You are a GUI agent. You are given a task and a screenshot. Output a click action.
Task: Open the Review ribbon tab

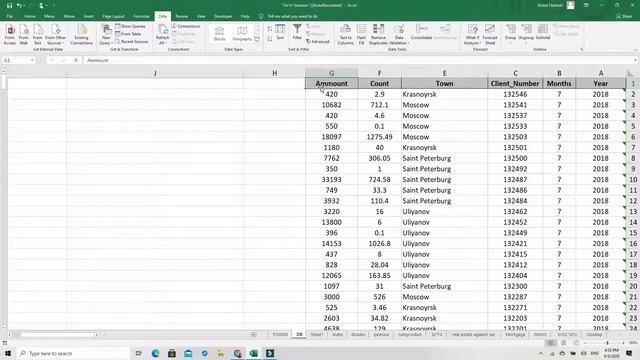click(x=182, y=16)
